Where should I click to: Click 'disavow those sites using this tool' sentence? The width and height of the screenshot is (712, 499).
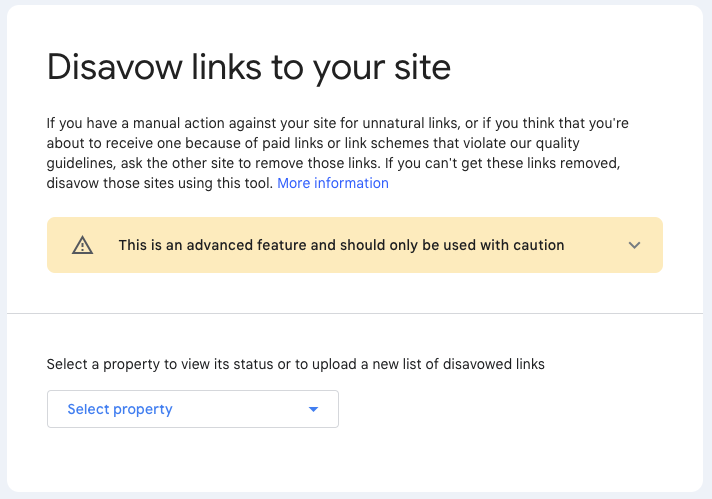click(x=159, y=183)
